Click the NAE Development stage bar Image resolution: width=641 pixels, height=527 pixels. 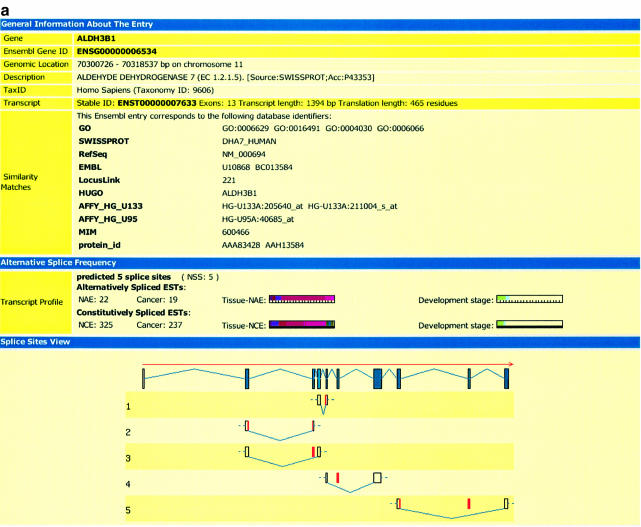(x=529, y=299)
